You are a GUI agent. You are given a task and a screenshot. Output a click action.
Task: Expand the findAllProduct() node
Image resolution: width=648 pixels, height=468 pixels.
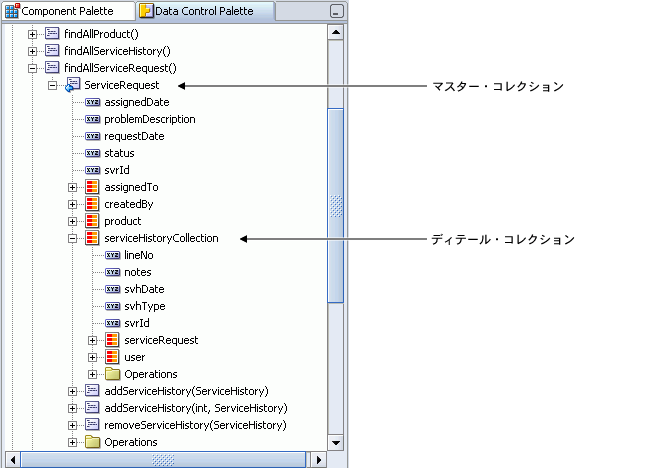[x=32, y=34]
